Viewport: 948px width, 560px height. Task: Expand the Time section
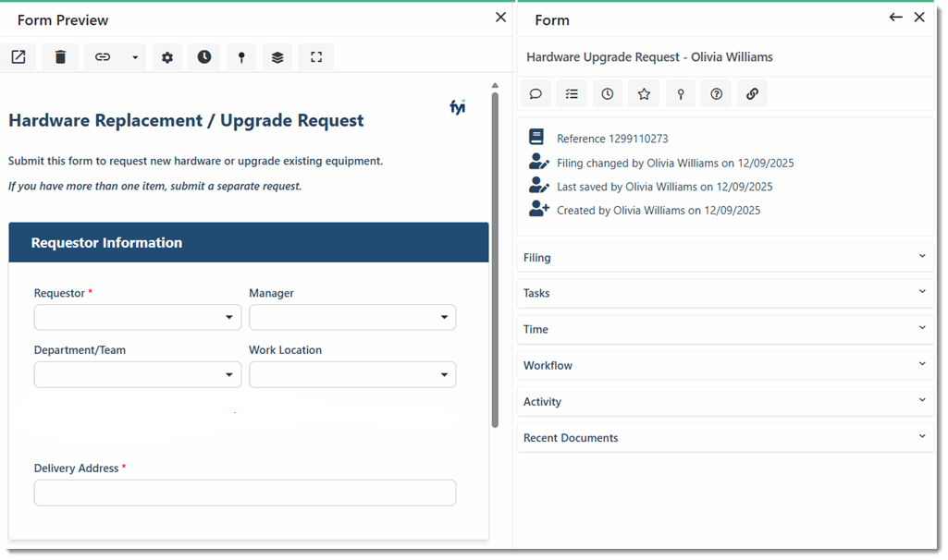click(x=725, y=329)
